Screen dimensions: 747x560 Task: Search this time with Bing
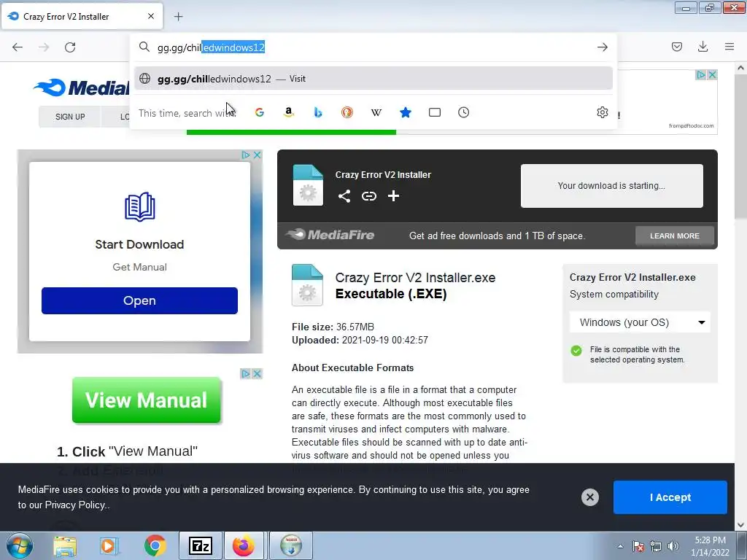point(318,112)
